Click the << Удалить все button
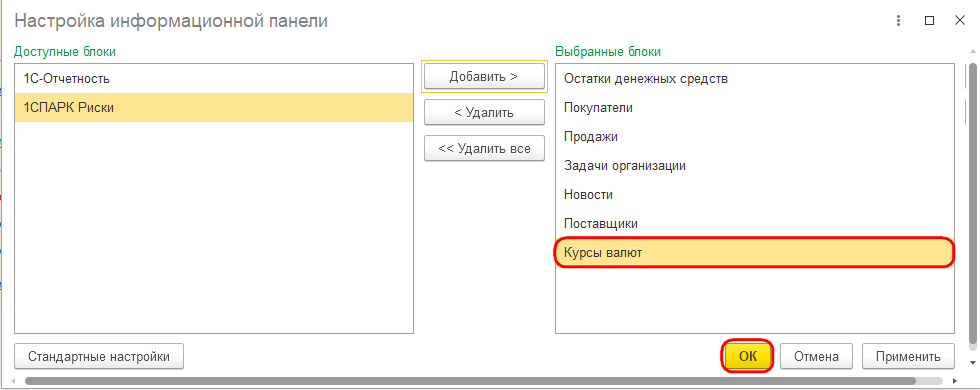The width and height of the screenshot is (980, 390). tap(484, 149)
